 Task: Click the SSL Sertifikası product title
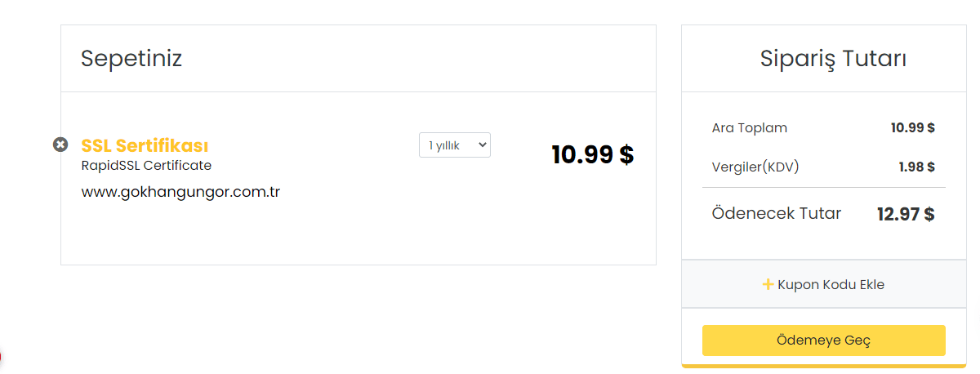(x=145, y=145)
